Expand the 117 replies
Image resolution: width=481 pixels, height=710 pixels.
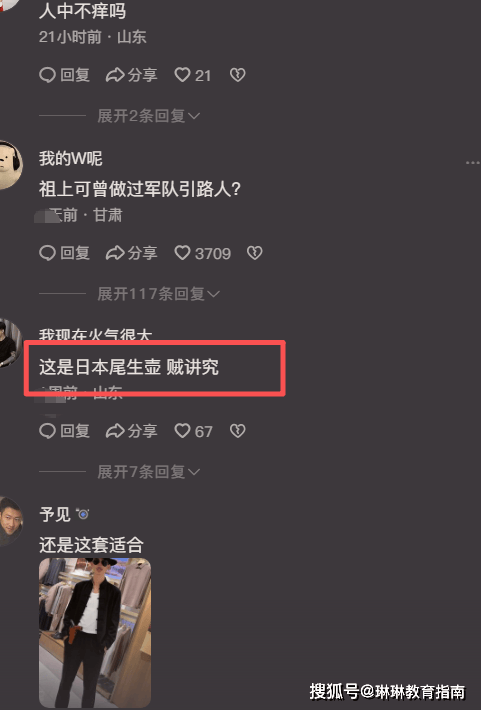[x=159, y=294]
